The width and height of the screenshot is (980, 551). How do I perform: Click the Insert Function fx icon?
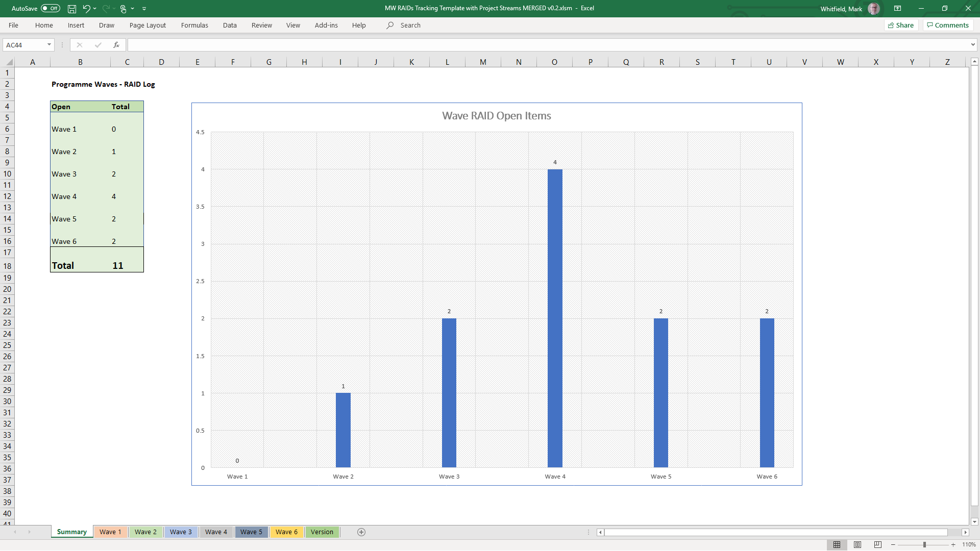[116, 45]
